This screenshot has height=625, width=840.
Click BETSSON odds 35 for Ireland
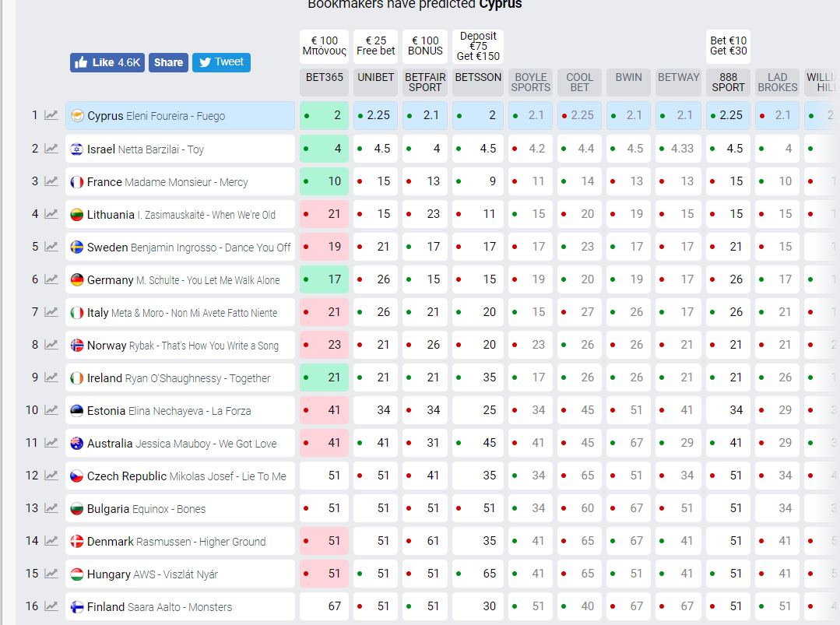478,377
